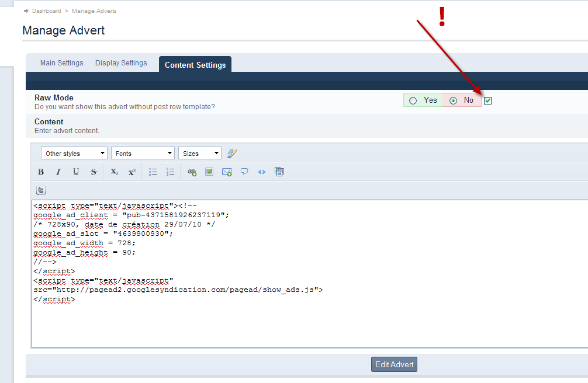The height and width of the screenshot is (383, 588).
Task: Click the 'google_ad_slot' code line
Action: [x=103, y=234]
